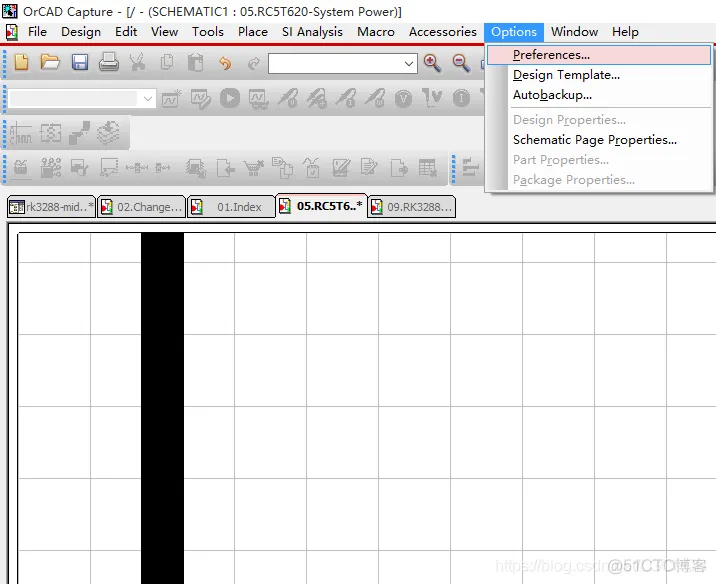Open the Window menu

[x=574, y=32]
